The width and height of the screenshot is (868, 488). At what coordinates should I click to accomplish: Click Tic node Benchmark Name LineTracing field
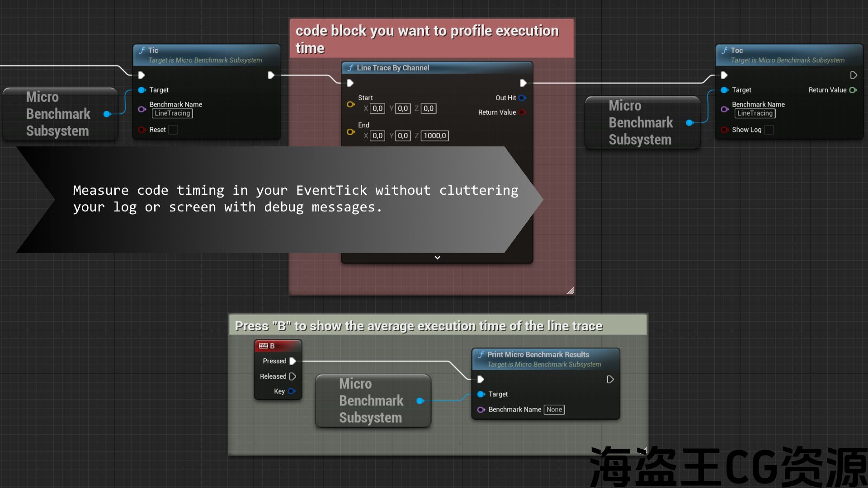(x=172, y=113)
